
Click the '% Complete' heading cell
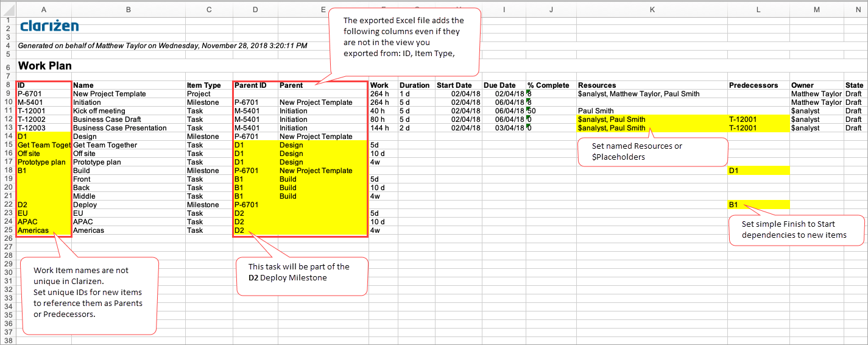pos(551,85)
